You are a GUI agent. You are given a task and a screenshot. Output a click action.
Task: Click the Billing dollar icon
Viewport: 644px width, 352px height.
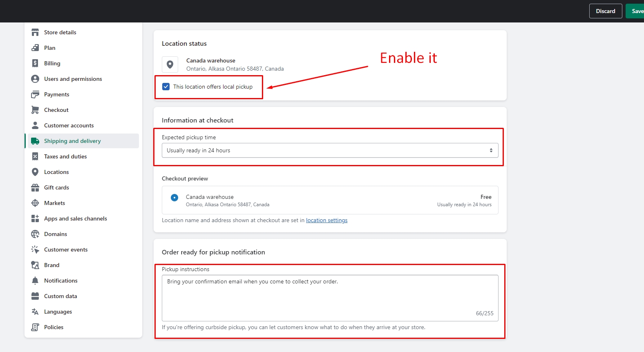[35, 63]
